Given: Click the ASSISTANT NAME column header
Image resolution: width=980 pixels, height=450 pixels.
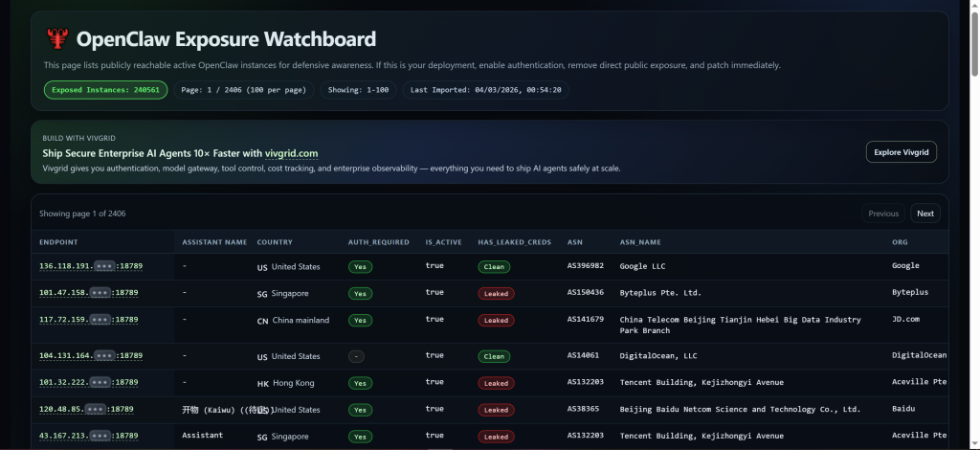Looking at the screenshot, I should click(x=214, y=242).
